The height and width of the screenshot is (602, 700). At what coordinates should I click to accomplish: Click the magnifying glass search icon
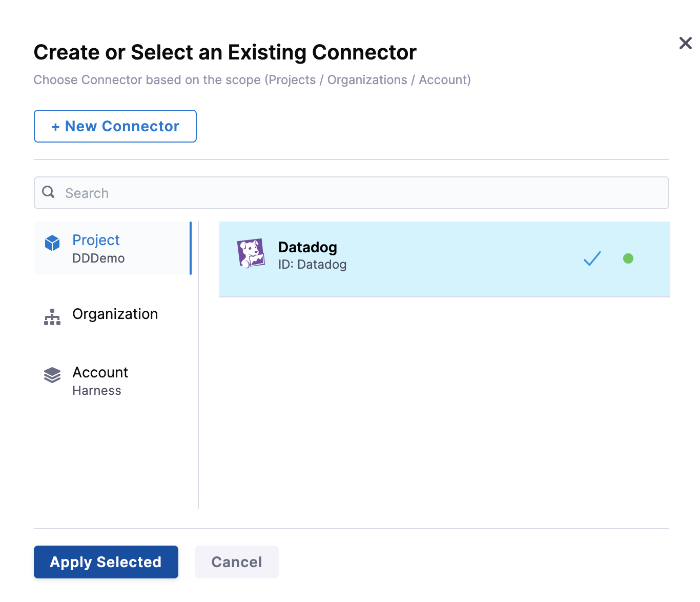[49, 192]
